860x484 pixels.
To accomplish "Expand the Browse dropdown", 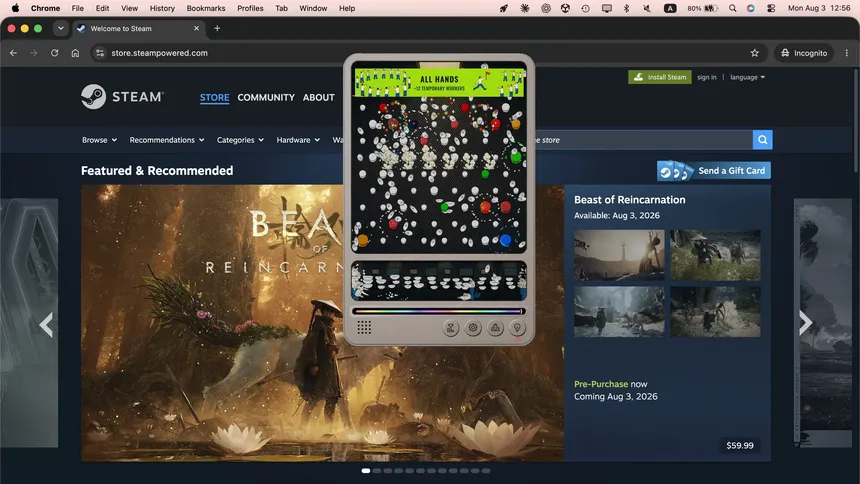I will [99, 140].
